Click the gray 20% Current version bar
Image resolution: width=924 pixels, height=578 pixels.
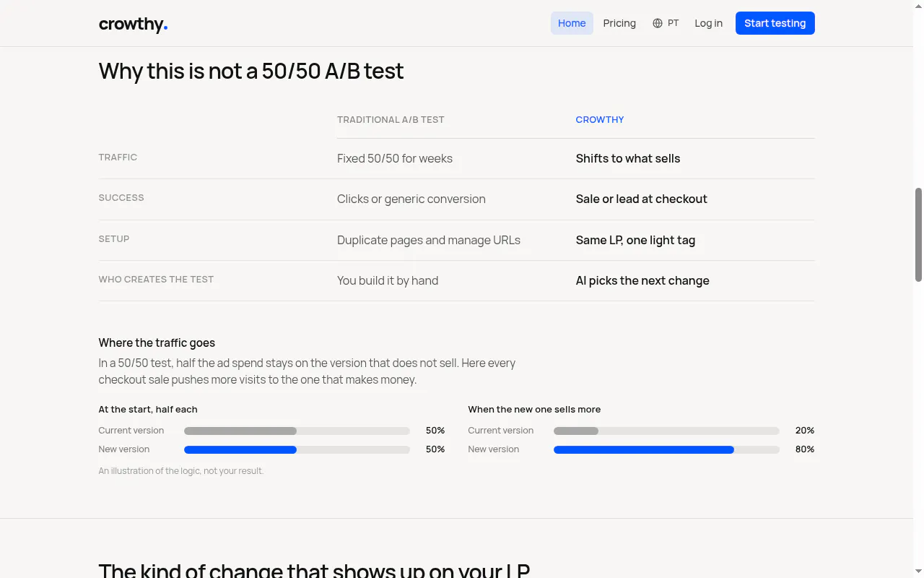(x=576, y=431)
